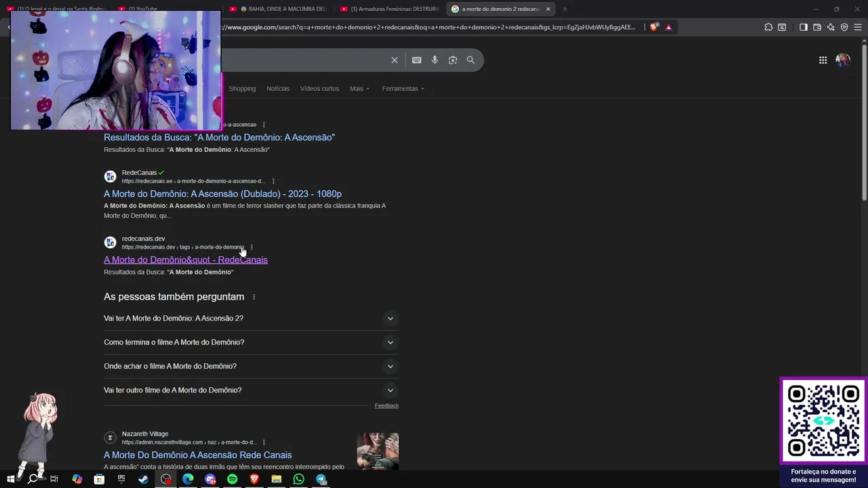This screenshot has height=488, width=868.
Task: Open "A Morte Do Demônio A Ascensão Rede Canais"
Action: 197,455
